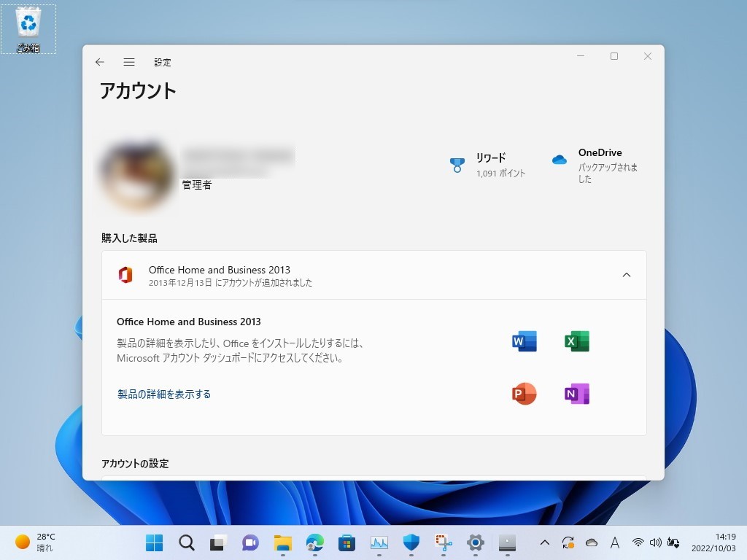This screenshot has height=560, width=747.
Task: Expand hidden icons in the system tray
Action: pyautogui.click(x=545, y=542)
